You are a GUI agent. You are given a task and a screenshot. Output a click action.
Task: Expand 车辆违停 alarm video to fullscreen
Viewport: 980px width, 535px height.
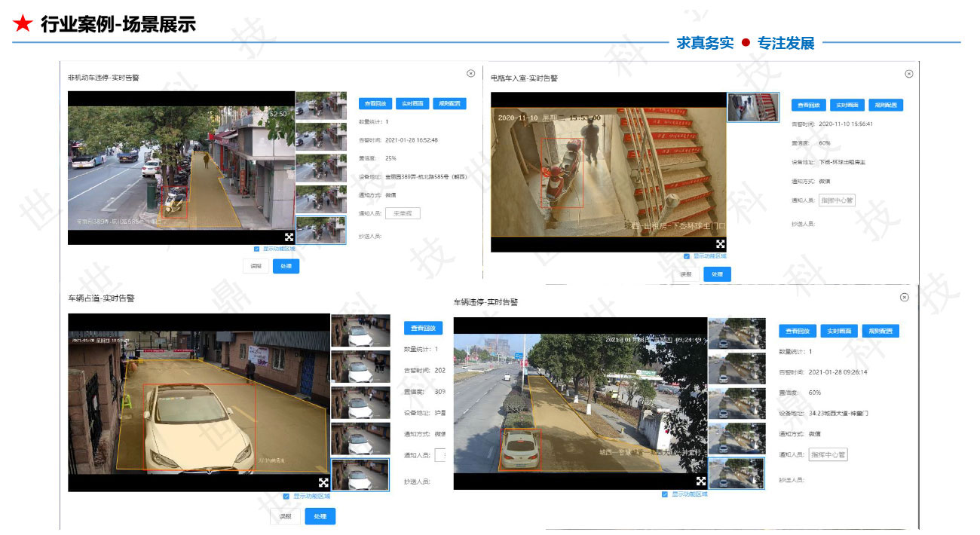click(700, 481)
